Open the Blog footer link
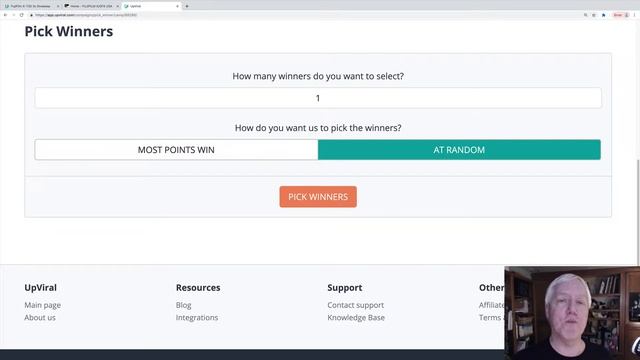 tap(183, 305)
